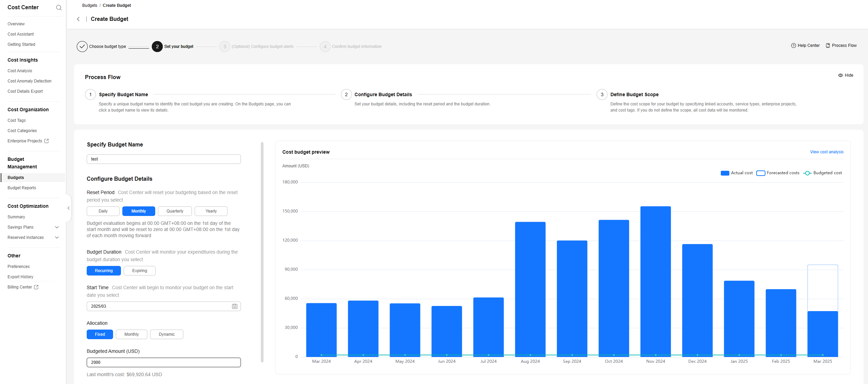
Task: Click the Aug 2024 bar in chart
Action: (530, 289)
